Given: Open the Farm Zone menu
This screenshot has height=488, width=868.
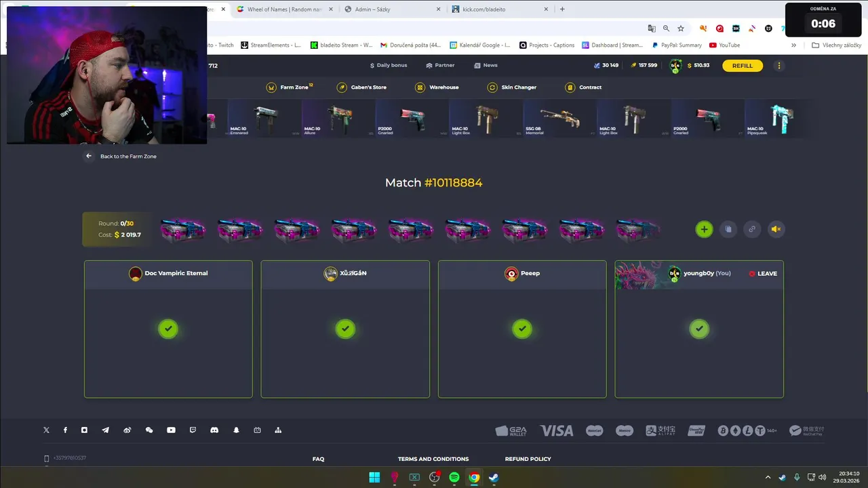Looking at the screenshot, I should coord(289,87).
